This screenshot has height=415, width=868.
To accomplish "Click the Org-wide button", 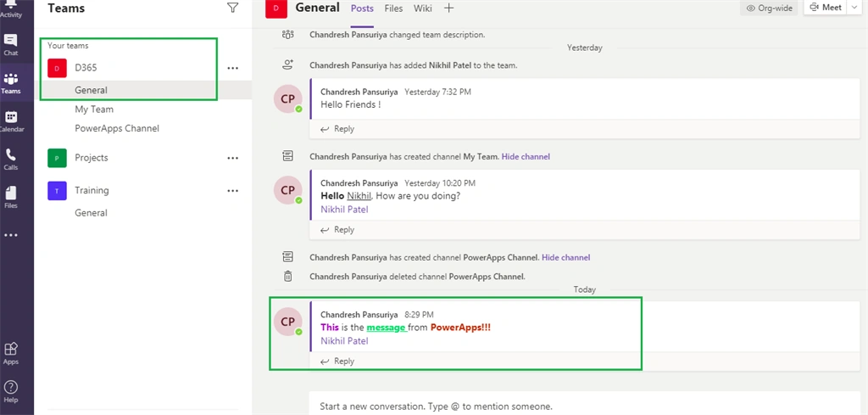I will (x=770, y=8).
